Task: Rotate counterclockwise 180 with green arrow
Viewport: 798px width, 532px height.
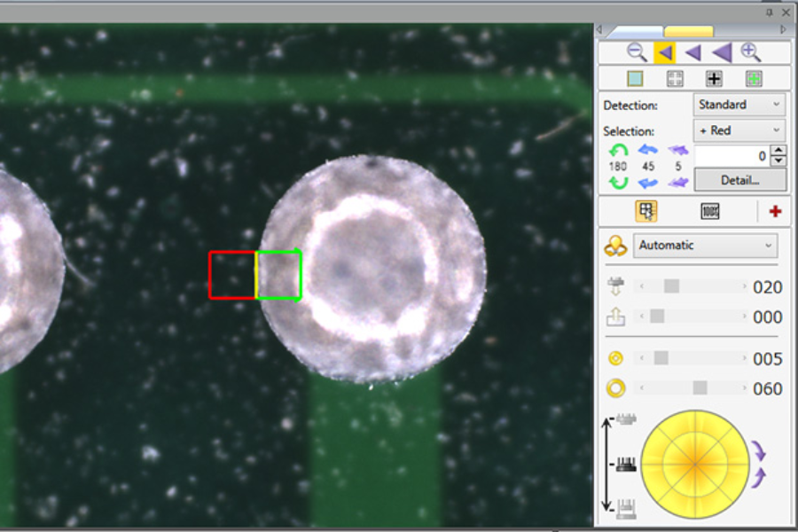Action: pos(618,151)
